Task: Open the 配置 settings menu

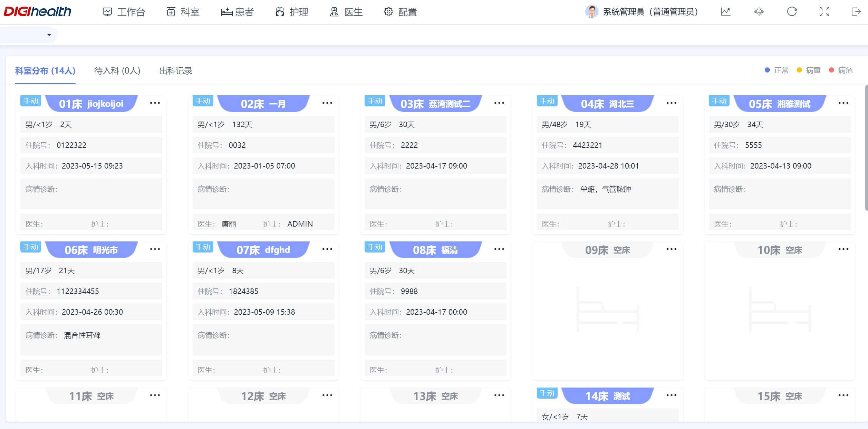Action: click(401, 12)
